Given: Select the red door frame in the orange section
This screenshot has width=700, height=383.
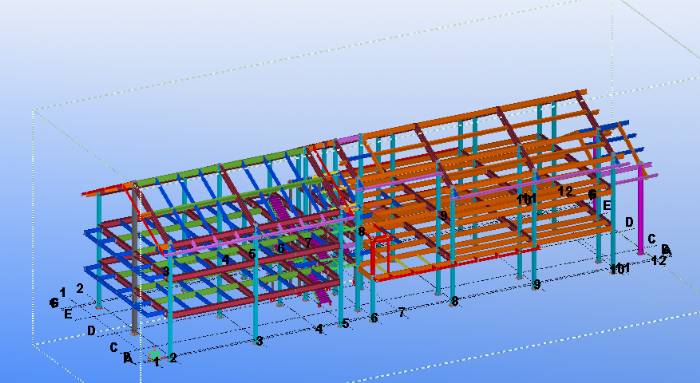Looking at the screenshot, I should (x=380, y=258).
